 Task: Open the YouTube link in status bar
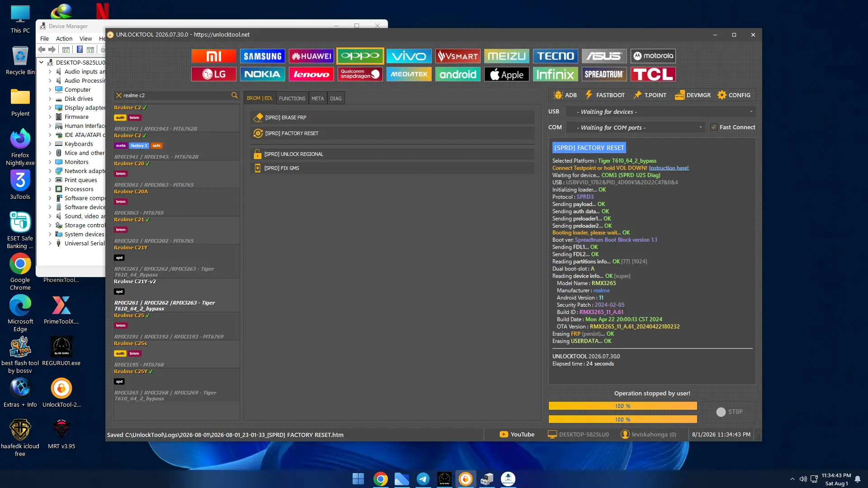[x=517, y=435]
